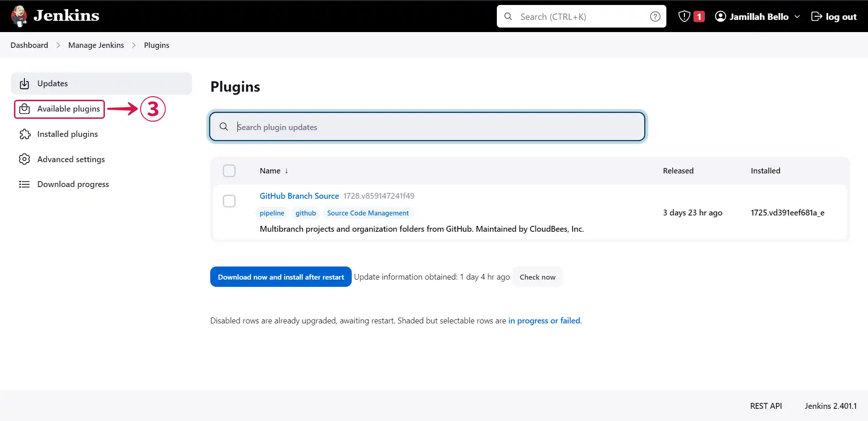
Task: Go to Manage Jenkins breadcrumb
Action: (x=96, y=45)
